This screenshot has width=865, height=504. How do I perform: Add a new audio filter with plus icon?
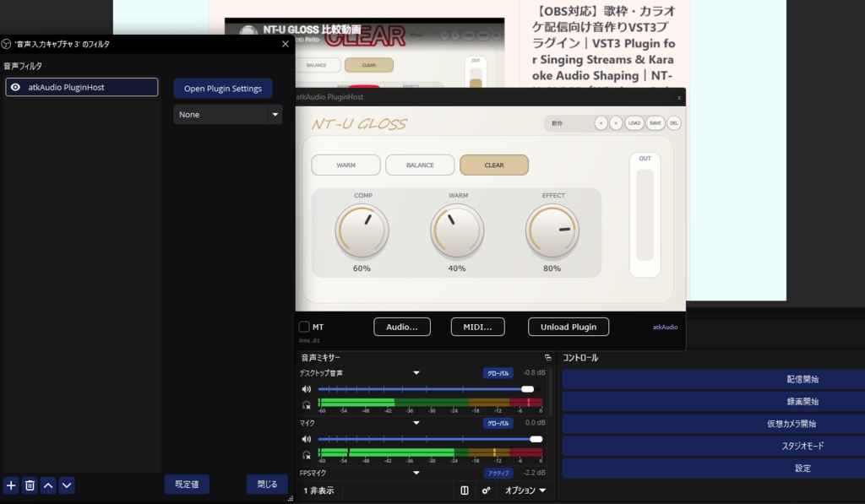(x=11, y=485)
